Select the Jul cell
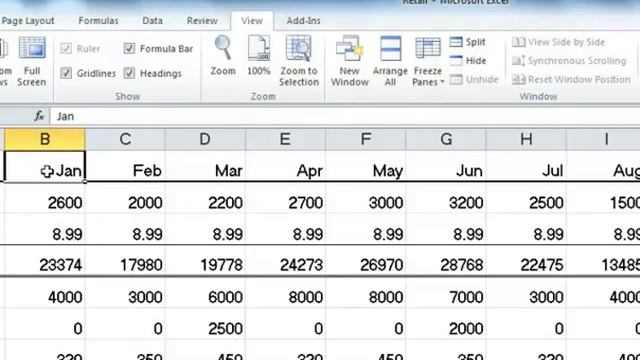Image resolution: width=640 pixels, height=360 pixels. [x=526, y=166]
